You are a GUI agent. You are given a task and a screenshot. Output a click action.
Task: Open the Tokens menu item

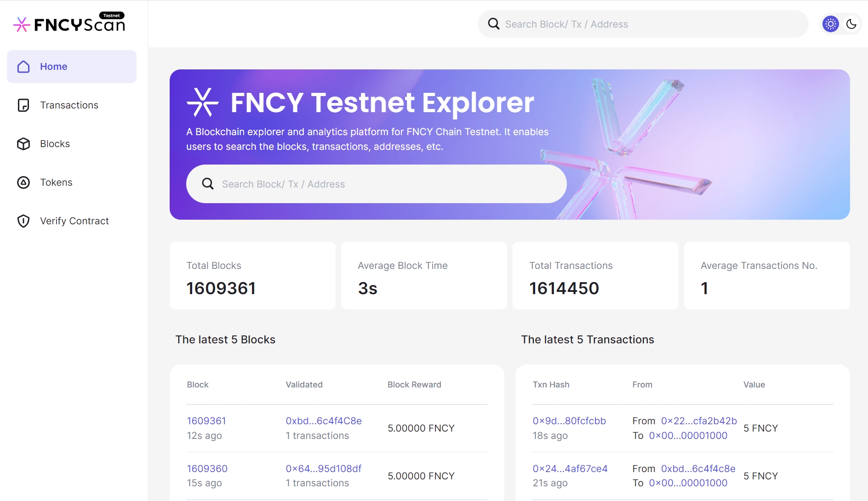56,182
